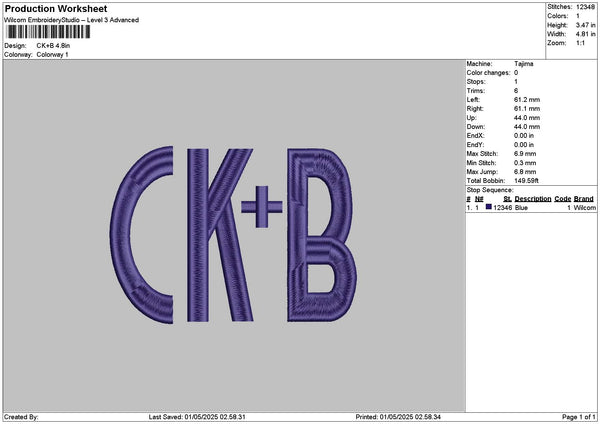Click the "Created By:" footer label
Screen dimensions: 600x424
[x=21, y=417]
